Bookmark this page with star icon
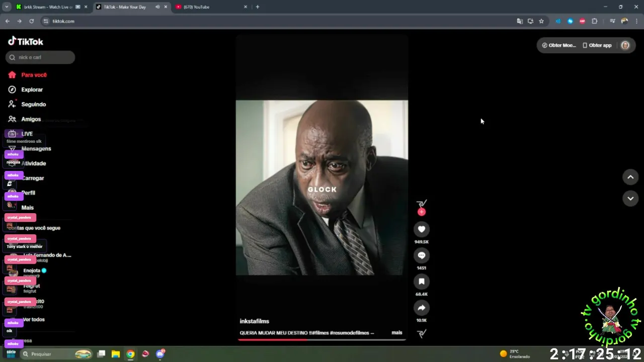 [x=541, y=21]
